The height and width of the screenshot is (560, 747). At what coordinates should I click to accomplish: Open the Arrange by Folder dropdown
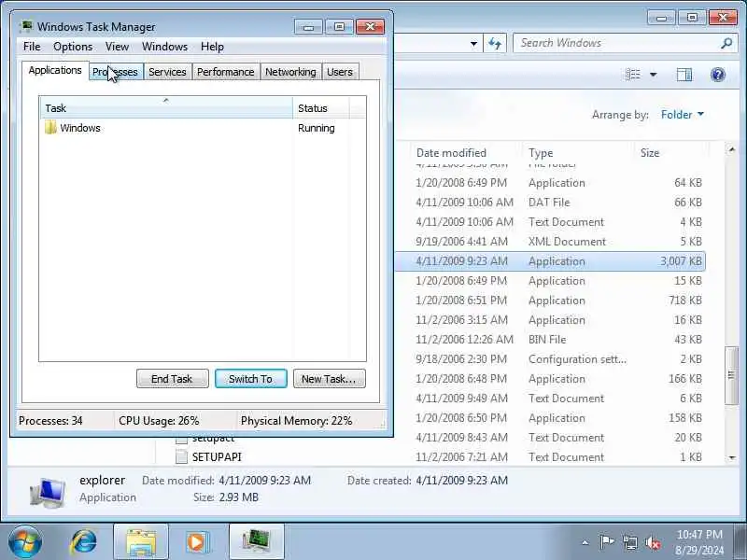tap(683, 114)
